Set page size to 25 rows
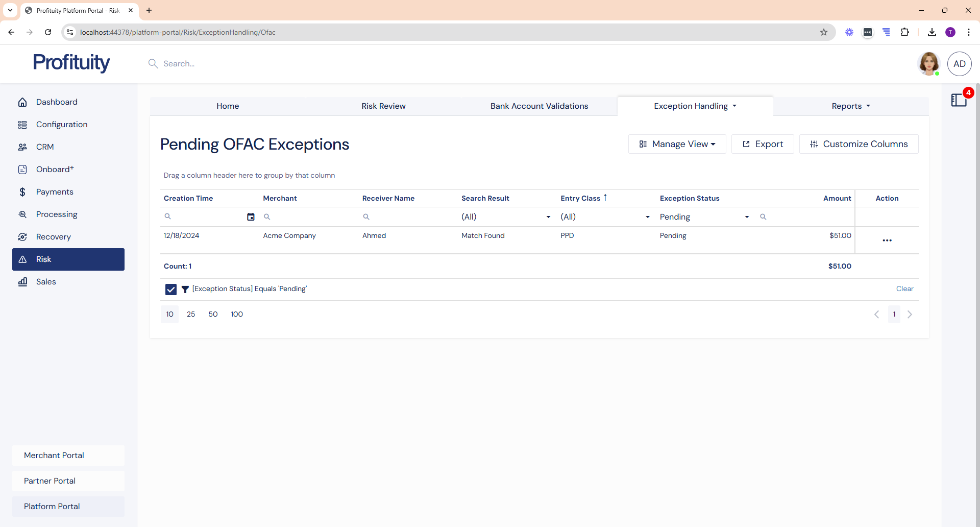Image resolution: width=980 pixels, height=527 pixels. (191, 315)
